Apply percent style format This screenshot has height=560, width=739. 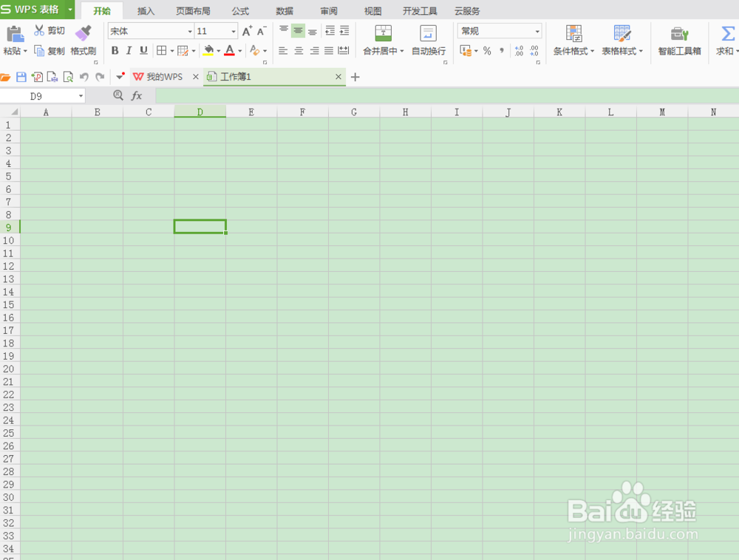(x=487, y=50)
